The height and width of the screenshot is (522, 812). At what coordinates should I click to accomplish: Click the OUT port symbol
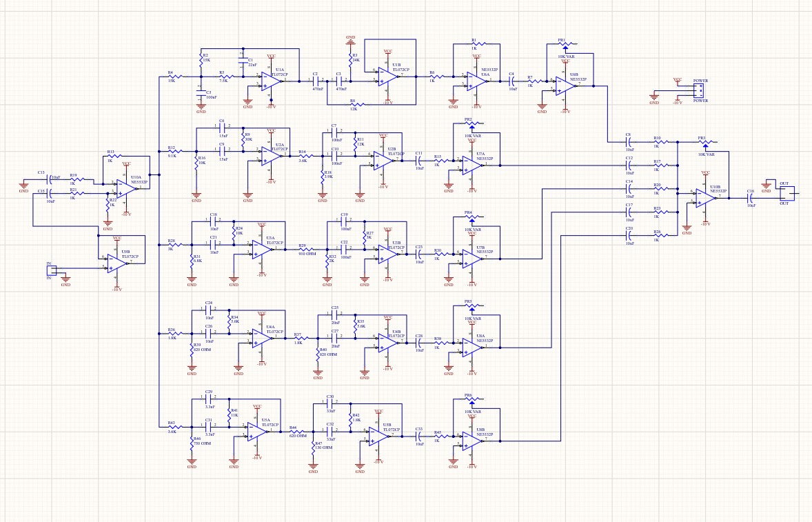(786, 192)
